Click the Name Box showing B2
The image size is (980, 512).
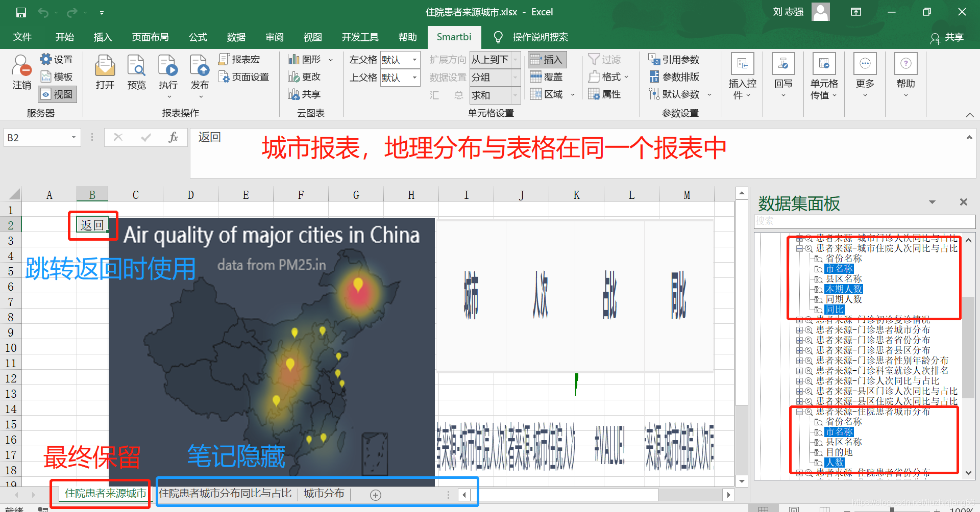click(42, 138)
